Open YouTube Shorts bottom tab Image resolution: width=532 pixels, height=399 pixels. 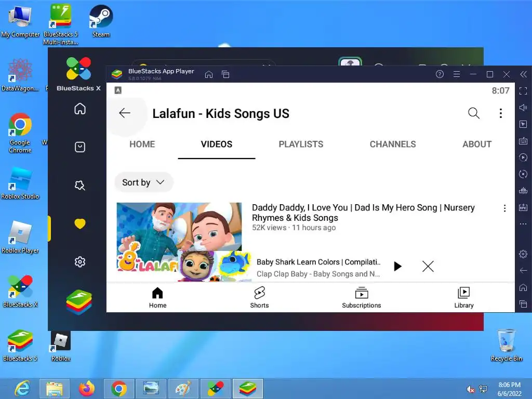260,298
